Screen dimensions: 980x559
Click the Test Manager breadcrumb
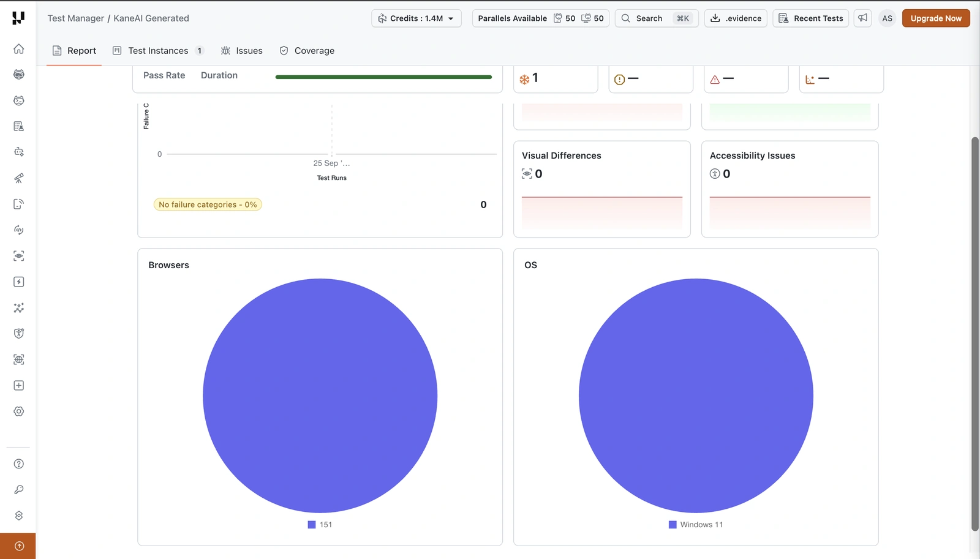tap(76, 18)
